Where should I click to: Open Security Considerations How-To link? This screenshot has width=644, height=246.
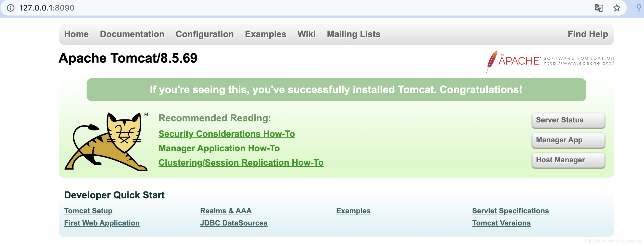click(x=227, y=134)
